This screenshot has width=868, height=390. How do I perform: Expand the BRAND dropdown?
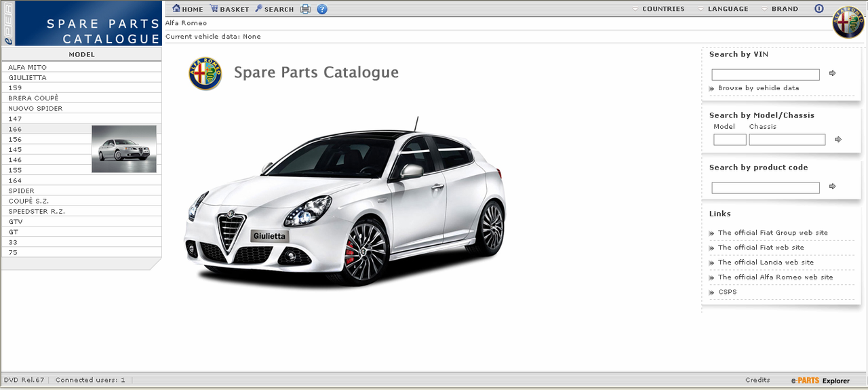point(784,9)
